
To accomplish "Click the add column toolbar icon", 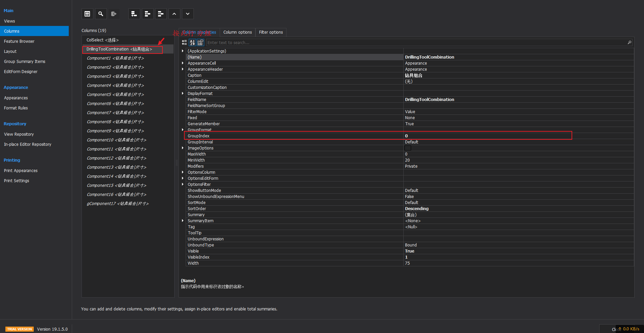I will (134, 14).
